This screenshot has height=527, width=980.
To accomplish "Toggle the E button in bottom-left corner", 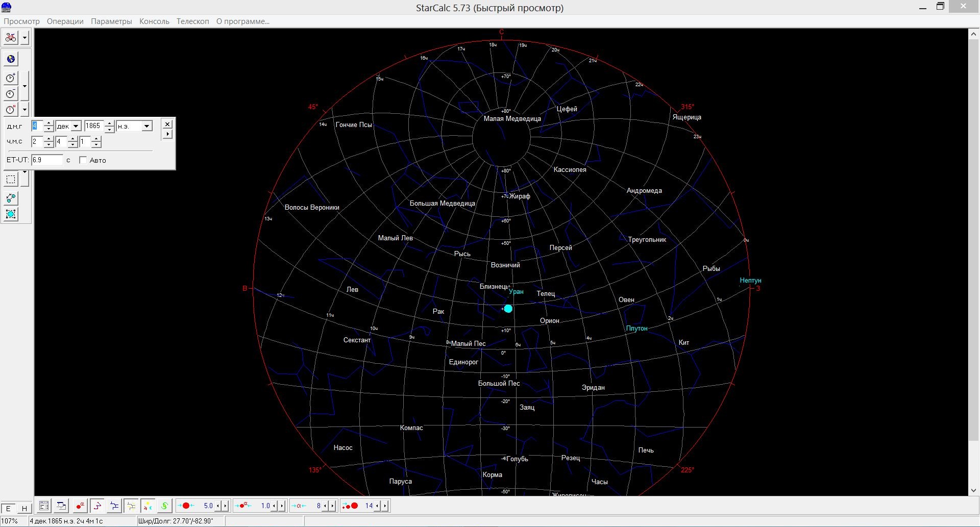I will click(x=8, y=509).
